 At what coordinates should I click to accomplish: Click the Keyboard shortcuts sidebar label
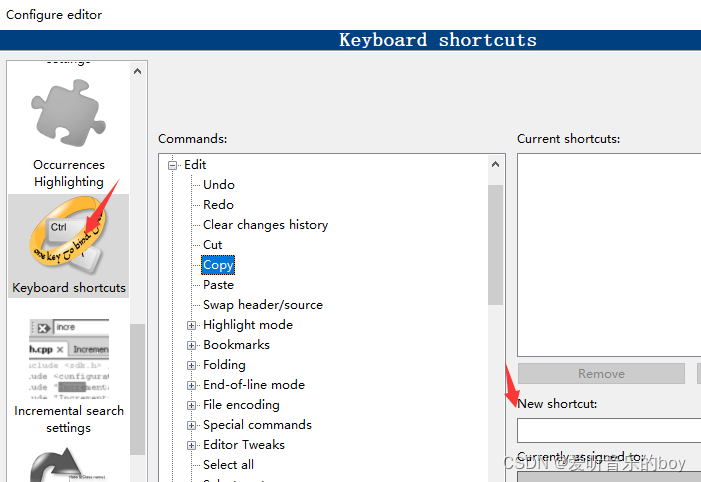[69, 288]
